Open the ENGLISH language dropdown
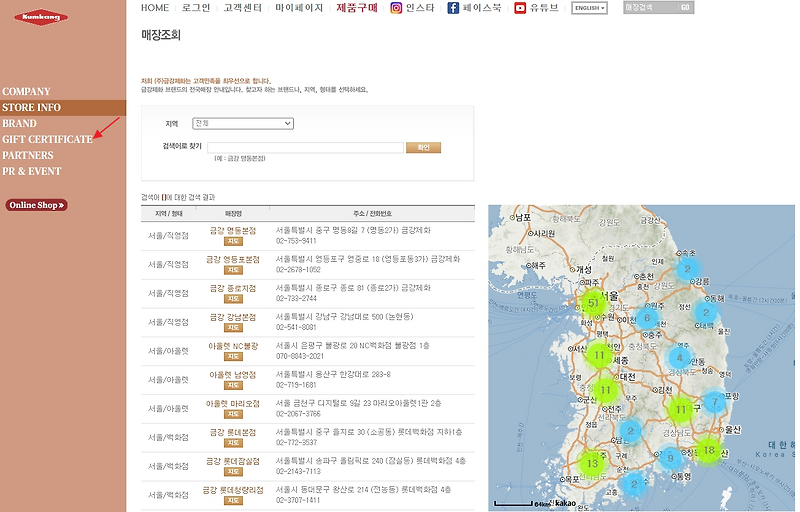Viewport: 800px width, 512px height. tap(589, 8)
